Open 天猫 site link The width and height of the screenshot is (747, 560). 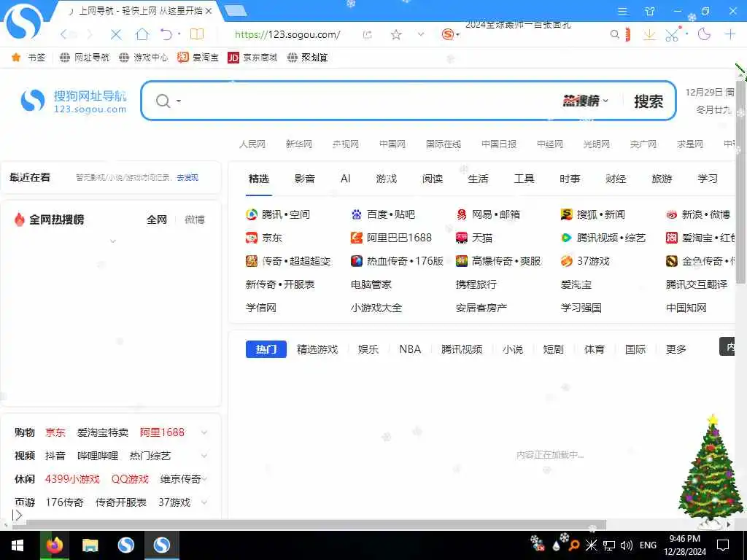(x=474, y=238)
